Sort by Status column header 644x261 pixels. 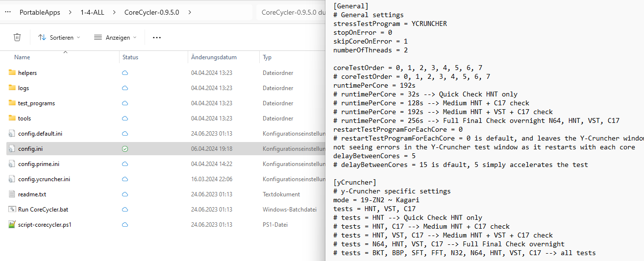(x=130, y=57)
